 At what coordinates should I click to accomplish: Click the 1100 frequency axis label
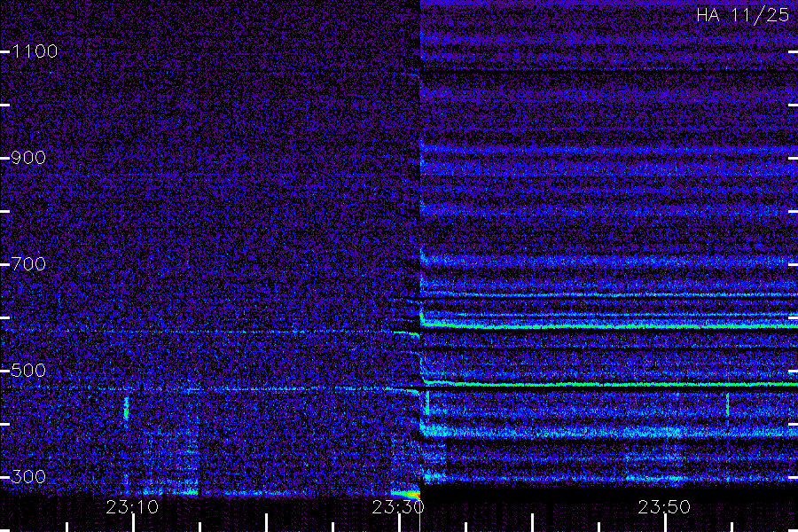35,51
